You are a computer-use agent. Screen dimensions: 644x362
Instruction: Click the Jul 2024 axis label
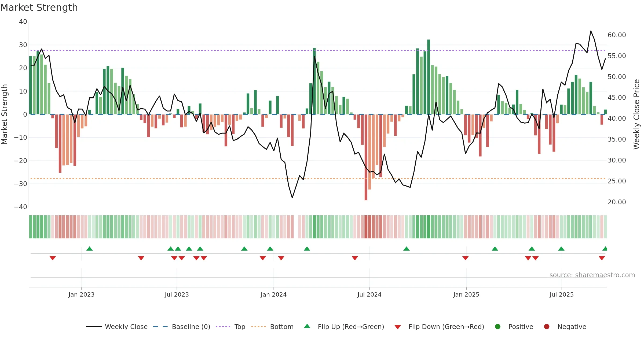(369, 295)
